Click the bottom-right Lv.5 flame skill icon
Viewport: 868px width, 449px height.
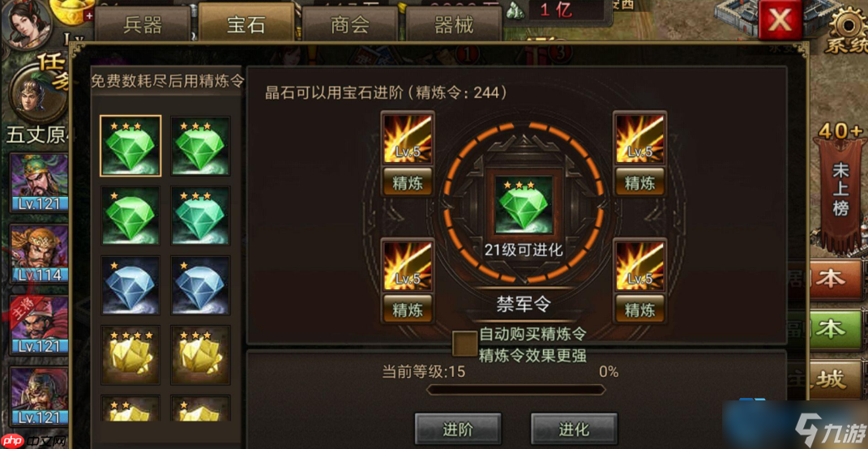(x=640, y=266)
